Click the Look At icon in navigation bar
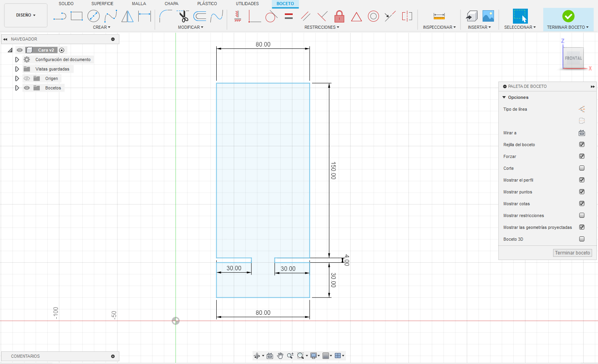Viewport: 598px width, 364px height. pos(270,356)
